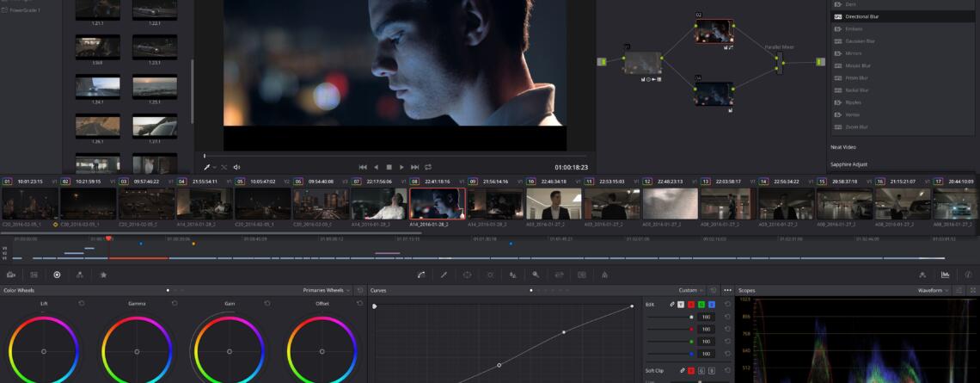Jump to first frame in viewer
This screenshot has height=383, width=980.
(x=363, y=167)
